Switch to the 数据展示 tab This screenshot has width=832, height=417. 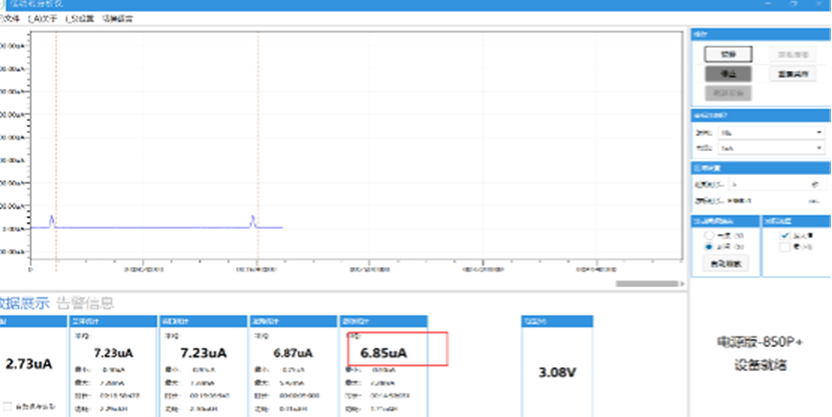(23, 303)
